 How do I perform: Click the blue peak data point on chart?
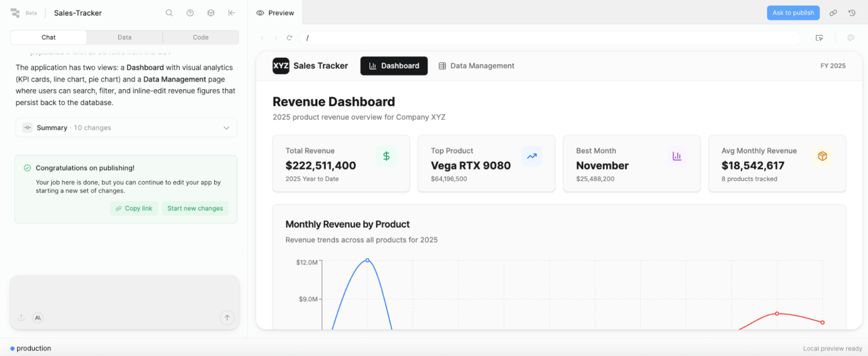(367, 260)
